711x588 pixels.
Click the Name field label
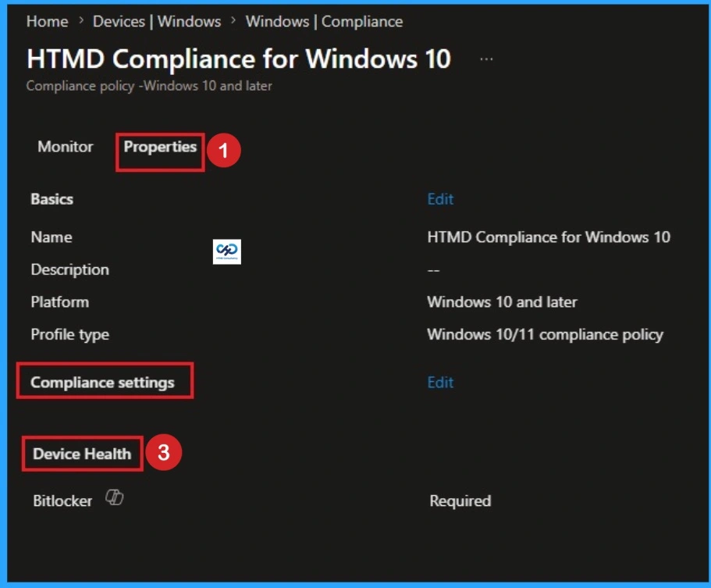click(52, 237)
